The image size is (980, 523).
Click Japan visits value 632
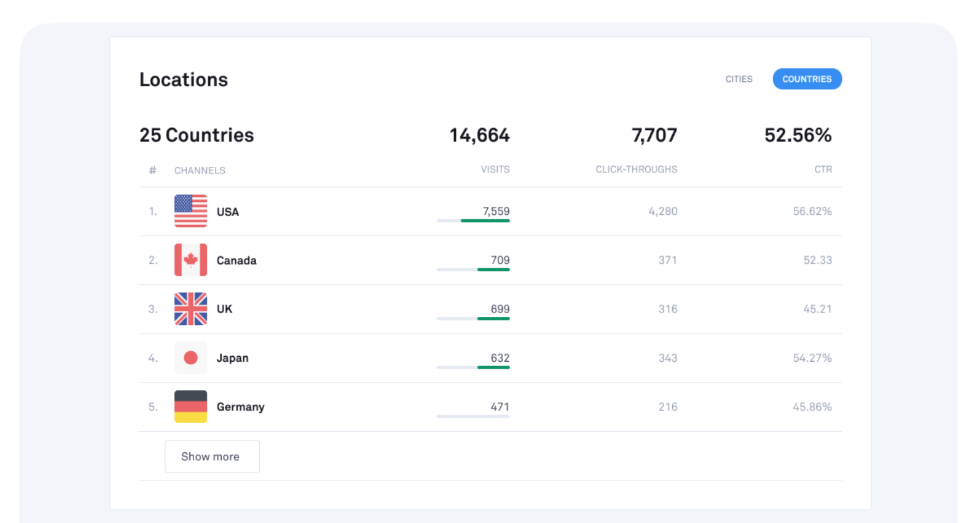500,358
